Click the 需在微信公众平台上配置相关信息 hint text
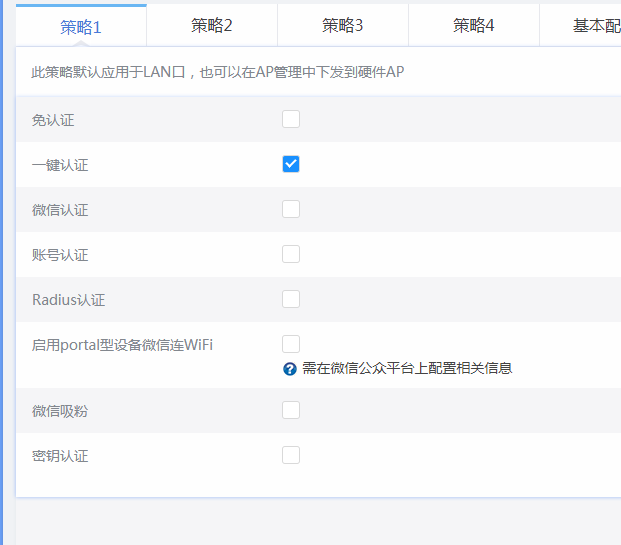Image resolution: width=621 pixels, height=545 pixels. point(407,368)
